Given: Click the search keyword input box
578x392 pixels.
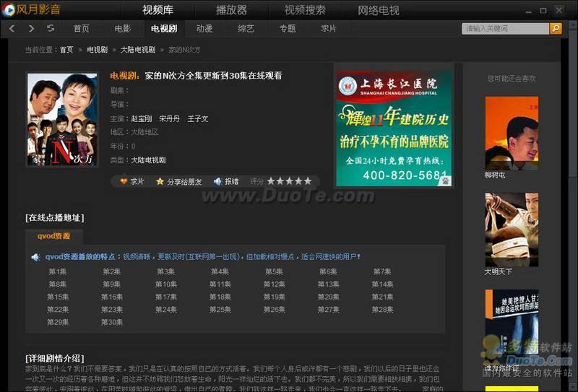Looking at the screenshot, I should point(505,28).
